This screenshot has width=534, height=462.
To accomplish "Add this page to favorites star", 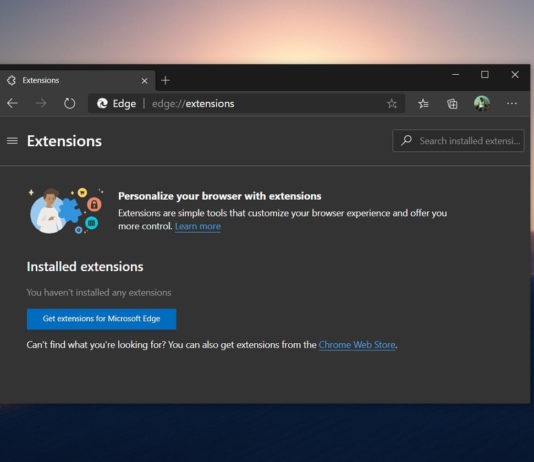I will [x=392, y=103].
